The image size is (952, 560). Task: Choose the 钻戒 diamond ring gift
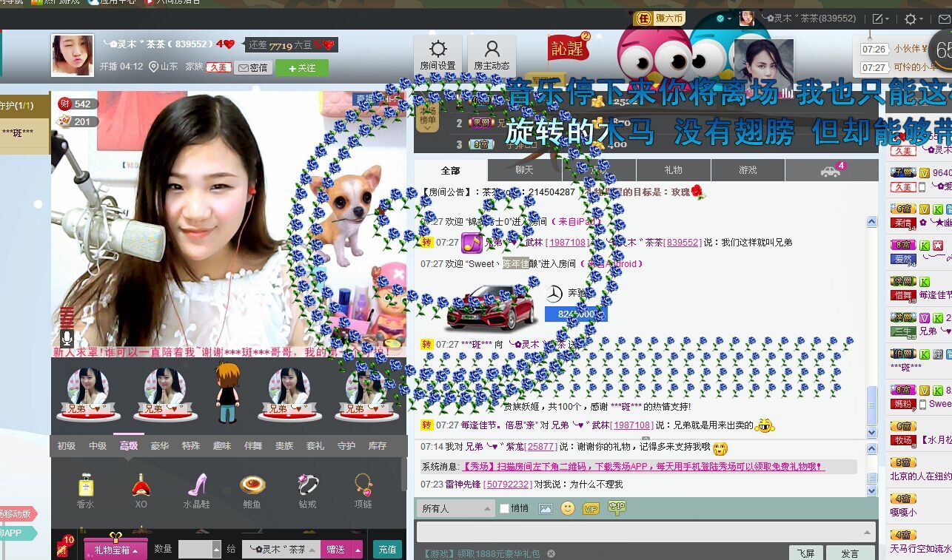(307, 492)
